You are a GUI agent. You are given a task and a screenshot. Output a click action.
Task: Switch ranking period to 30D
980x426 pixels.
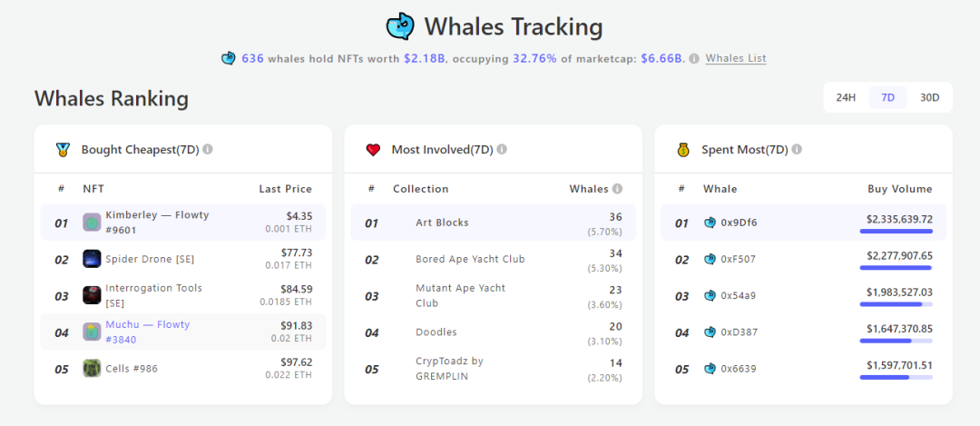pos(929,97)
